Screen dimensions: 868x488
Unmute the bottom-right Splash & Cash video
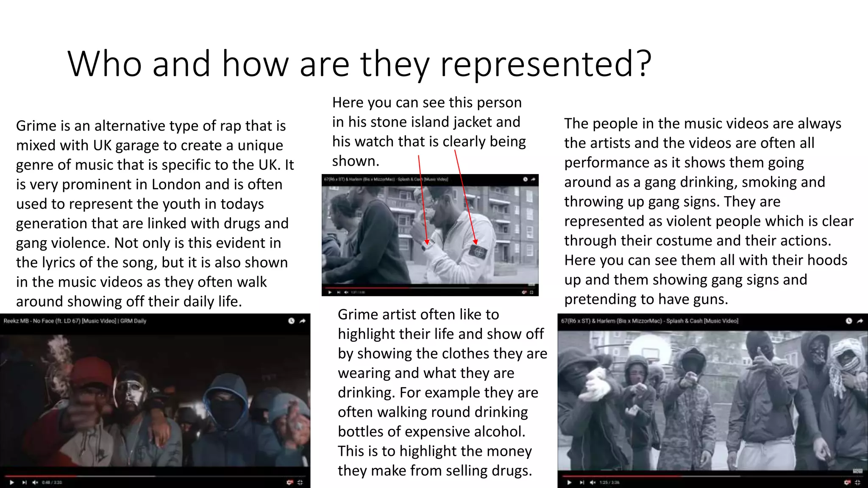pyautogui.click(x=593, y=482)
